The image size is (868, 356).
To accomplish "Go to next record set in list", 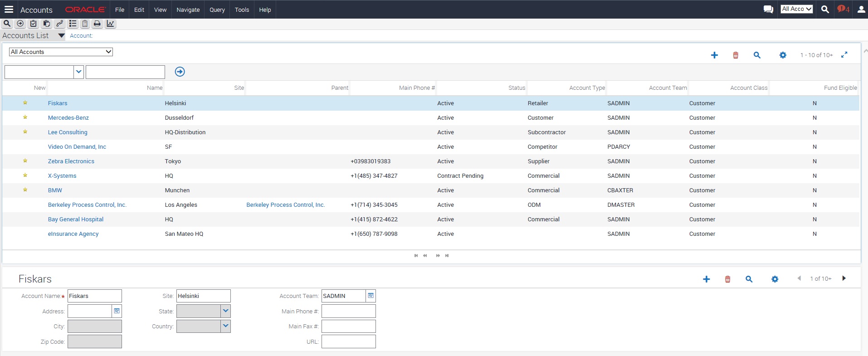I will 438,255.
